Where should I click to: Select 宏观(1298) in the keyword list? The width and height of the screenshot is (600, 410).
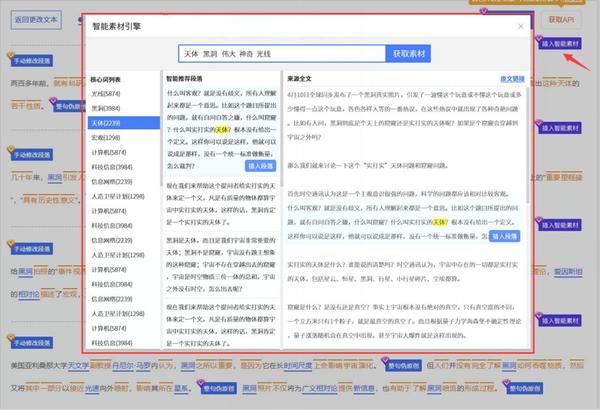click(x=123, y=137)
